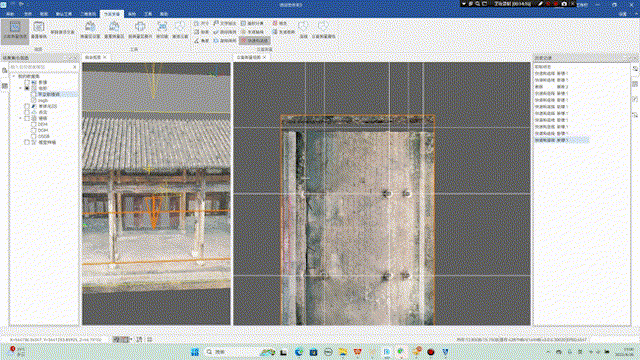
Task: Select the highlighted last entry in history list
Action: tap(562, 140)
